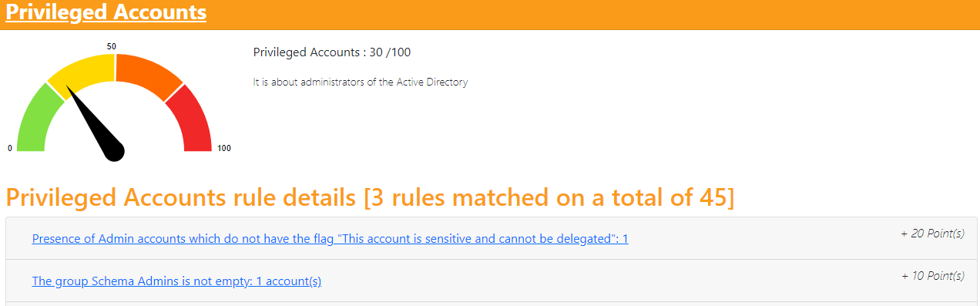This screenshot has width=980, height=306.
Task: Click the gauge label 100
Action: click(x=224, y=148)
